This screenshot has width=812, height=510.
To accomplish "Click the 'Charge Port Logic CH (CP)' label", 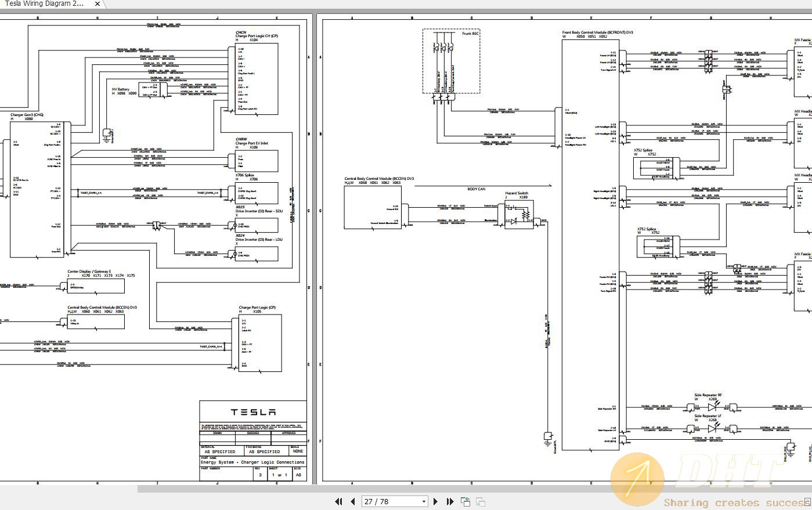I will coord(257,36).
